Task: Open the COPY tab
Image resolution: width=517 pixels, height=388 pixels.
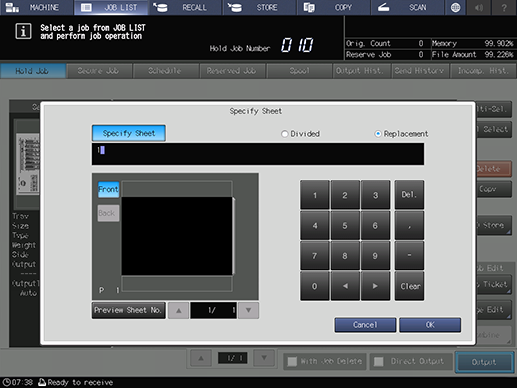Action: point(334,7)
